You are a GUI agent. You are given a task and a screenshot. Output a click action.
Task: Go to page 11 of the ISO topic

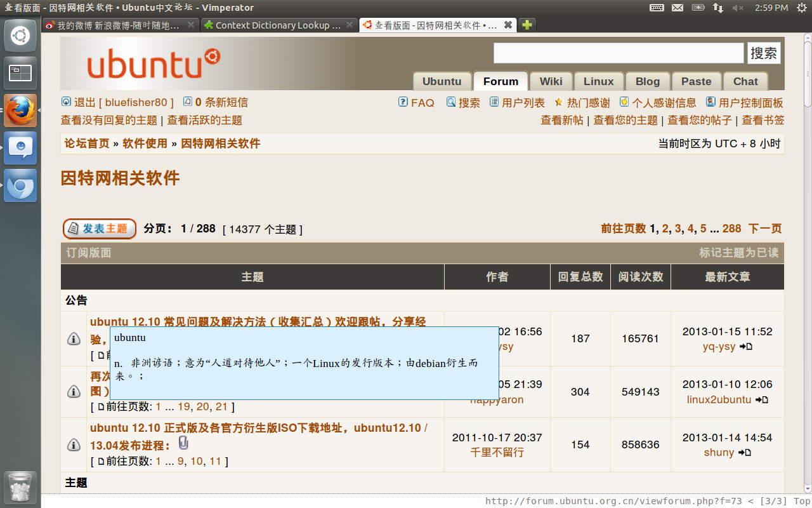pyautogui.click(x=216, y=462)
